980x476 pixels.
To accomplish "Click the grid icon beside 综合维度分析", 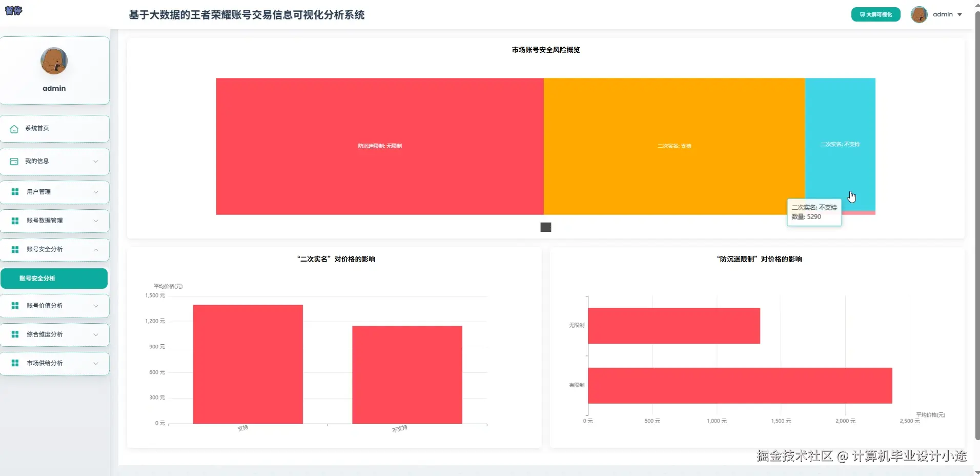I will [x=15, y=334].
